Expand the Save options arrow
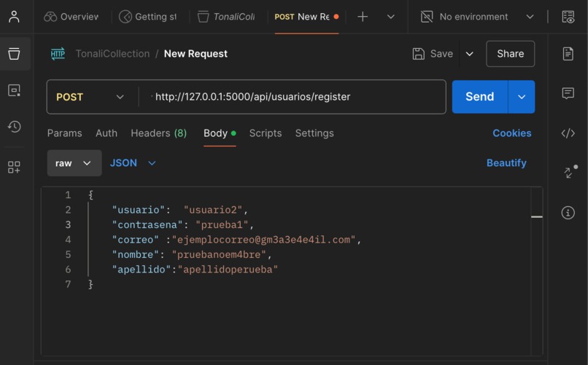 tap(470, 54)
